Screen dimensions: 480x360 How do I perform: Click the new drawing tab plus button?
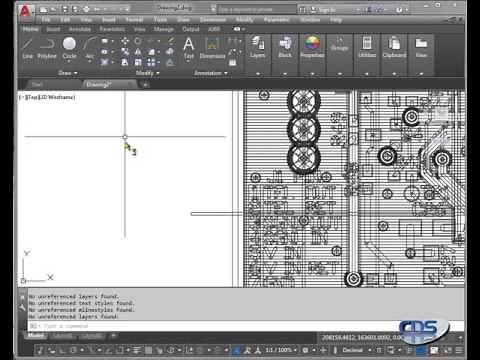[x=145, y=85]
